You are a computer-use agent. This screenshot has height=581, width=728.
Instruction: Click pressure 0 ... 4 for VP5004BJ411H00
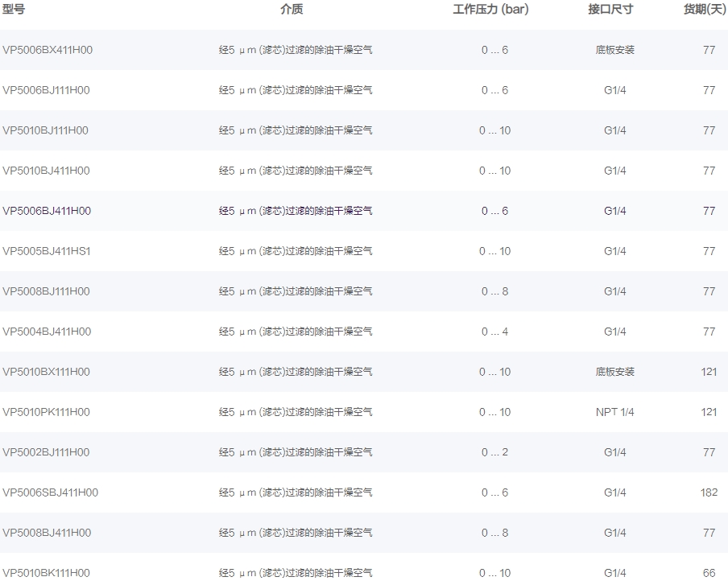[495, 332]
